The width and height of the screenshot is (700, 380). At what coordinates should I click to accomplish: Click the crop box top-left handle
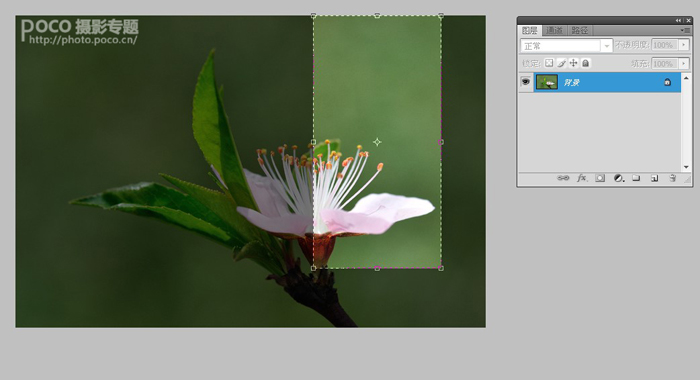pyautogui.click(x=313, y=16)
